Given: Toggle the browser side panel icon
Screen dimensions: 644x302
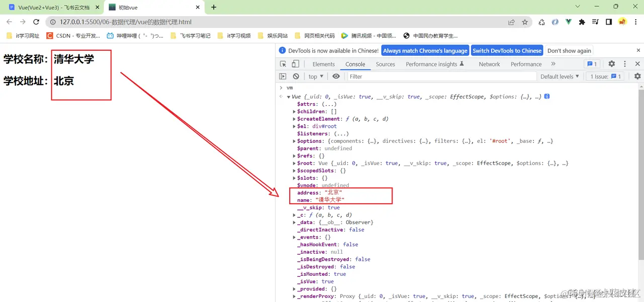Looking at the screenshot, I should [609, 22].
